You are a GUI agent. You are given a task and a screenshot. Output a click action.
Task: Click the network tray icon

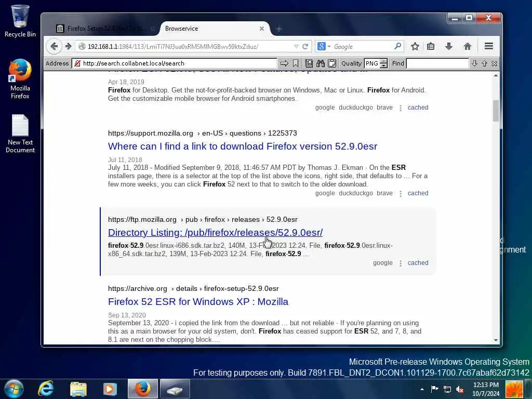tap(447, 389)
